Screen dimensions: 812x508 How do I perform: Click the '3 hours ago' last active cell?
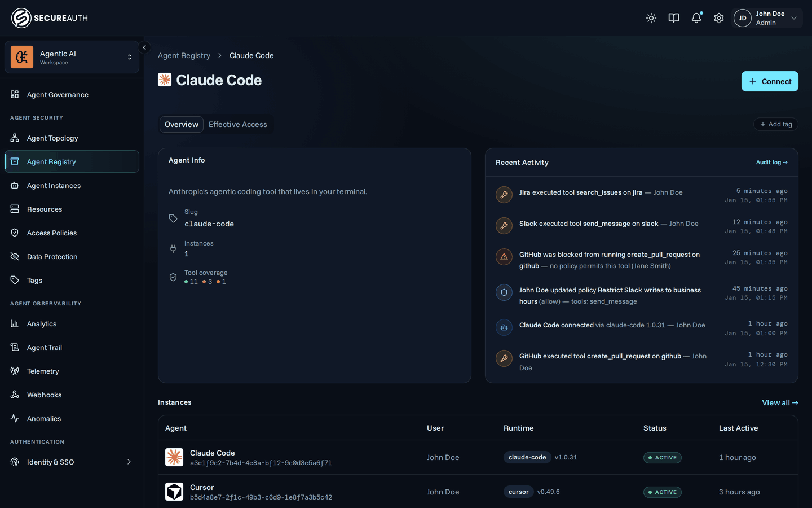739,492
